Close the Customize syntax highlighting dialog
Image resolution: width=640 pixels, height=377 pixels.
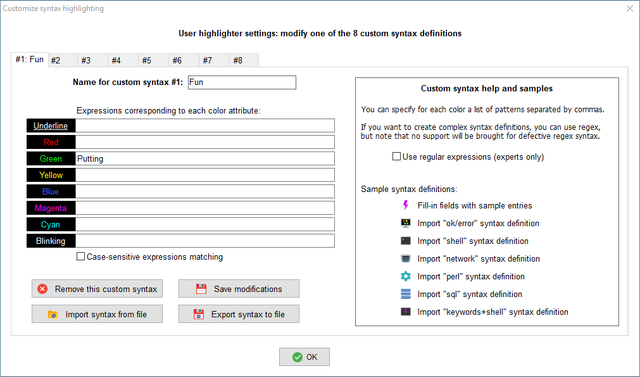pyautogui.click(x=630, y=9)
